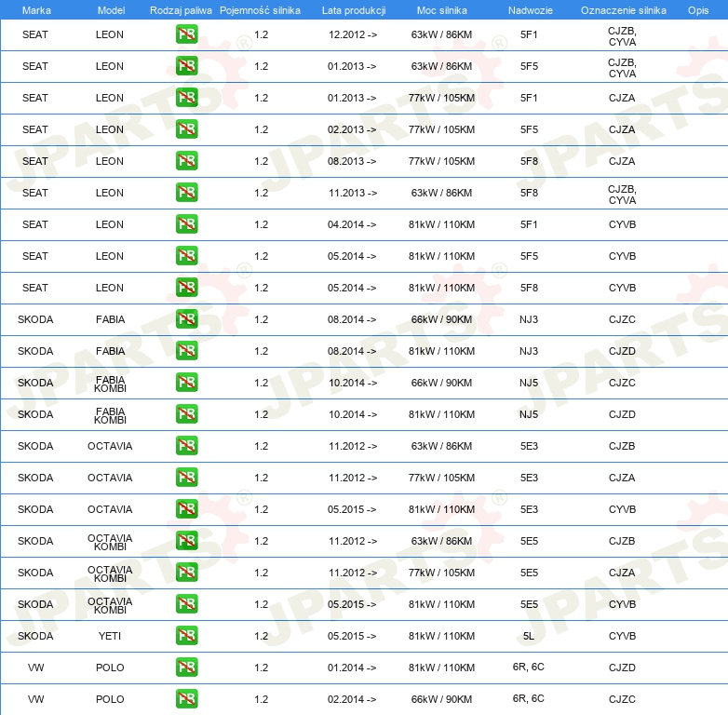Click the 66kW / 90KM cell in the POLO row
The image size is (728, 715).
coord(441,699)
